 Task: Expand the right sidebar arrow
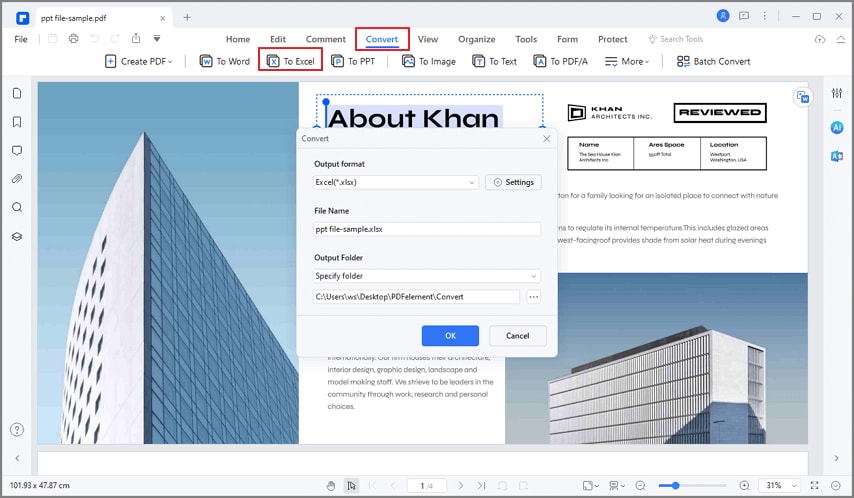837,458
